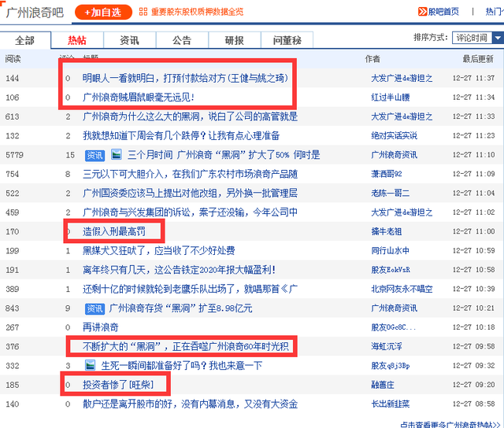Click the 最后更新 column header
The width and height of the screenshot is (504, 428).
coord(478,59)
